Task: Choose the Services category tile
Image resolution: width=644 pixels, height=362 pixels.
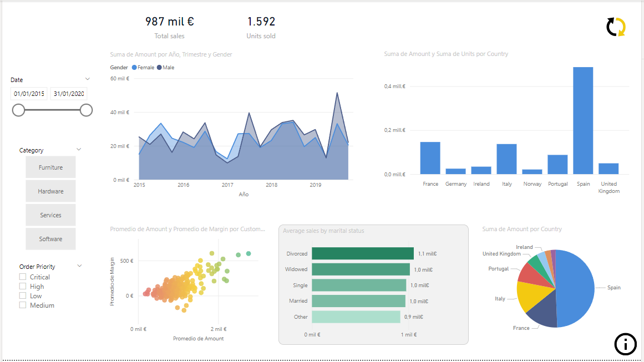Action: tap(50, 215)
